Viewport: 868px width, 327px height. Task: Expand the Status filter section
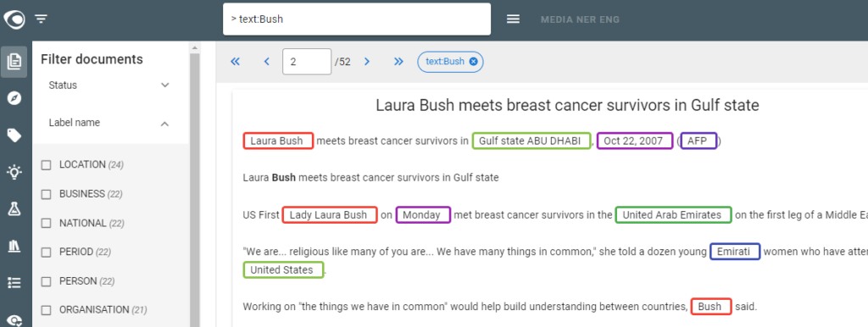click(x=111, y=86)
